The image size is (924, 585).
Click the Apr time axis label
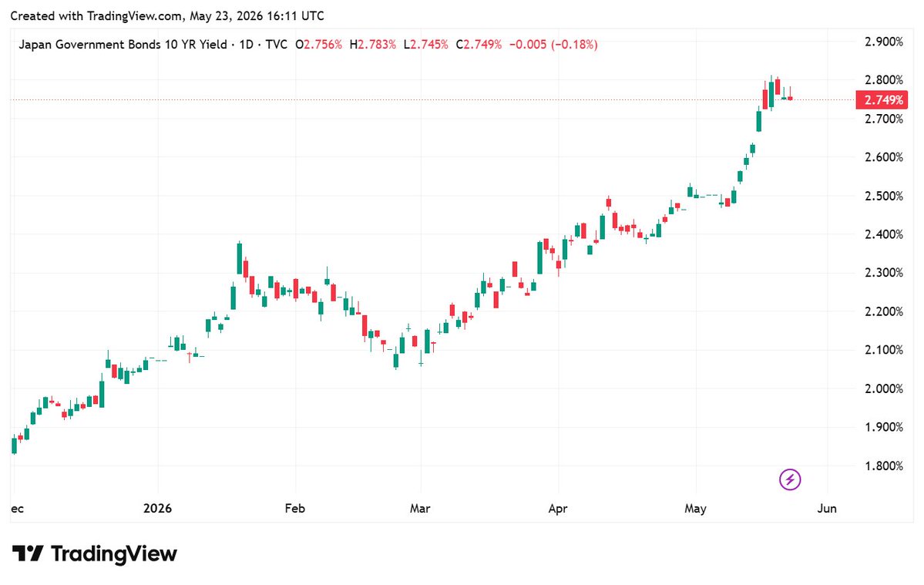click(557, 509)
